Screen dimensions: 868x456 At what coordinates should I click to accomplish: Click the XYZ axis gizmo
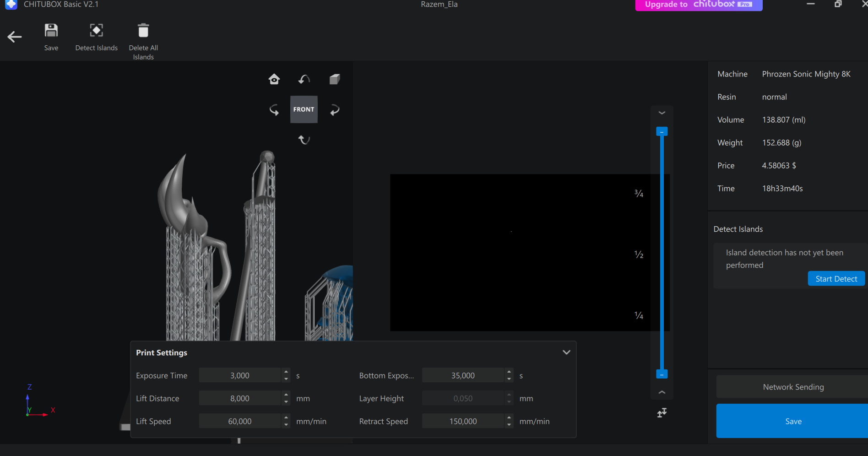(x=40, y=401)
